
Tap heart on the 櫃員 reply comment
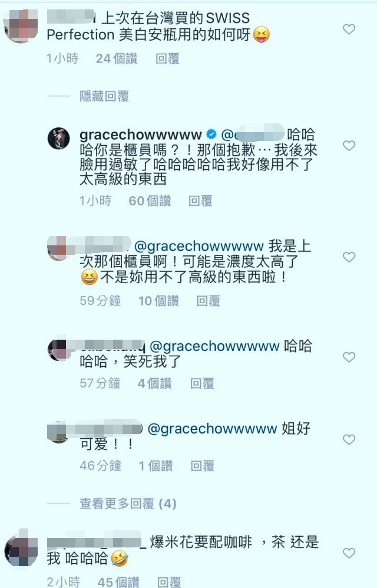coord(349,257)
